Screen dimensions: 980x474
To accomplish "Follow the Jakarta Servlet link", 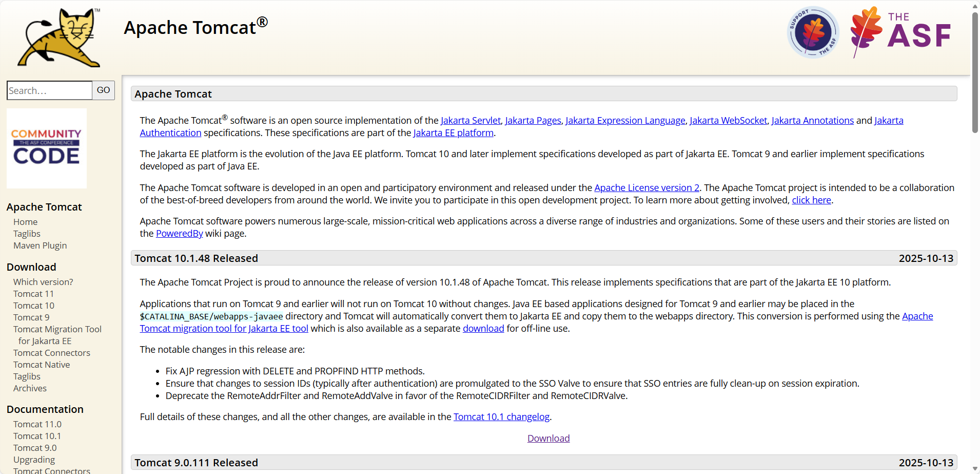I will pos(471,121).
